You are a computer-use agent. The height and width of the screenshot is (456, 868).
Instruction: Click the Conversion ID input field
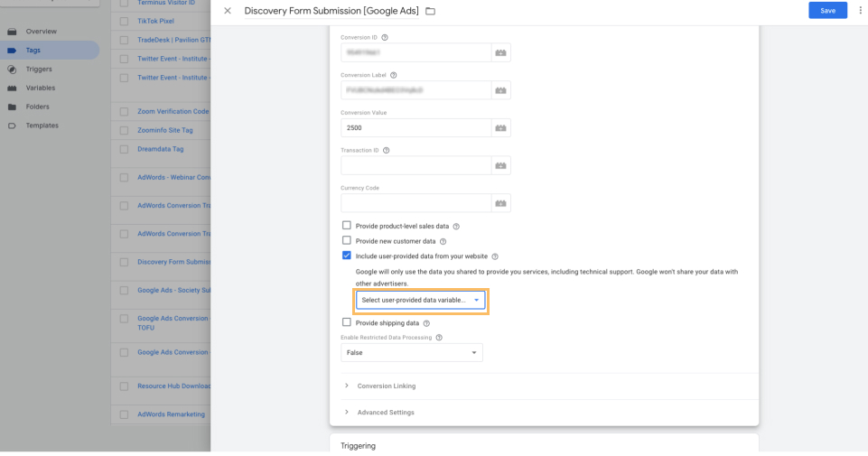point(415,52)
